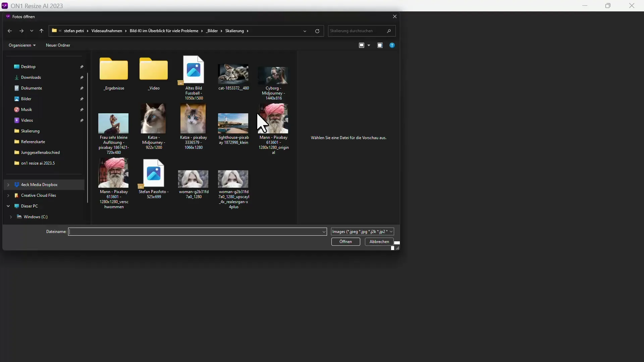The width and height of the screenshot is (644, 362).
Task: Click the info/help icon in toolbar
Action: tap(392, 45)
